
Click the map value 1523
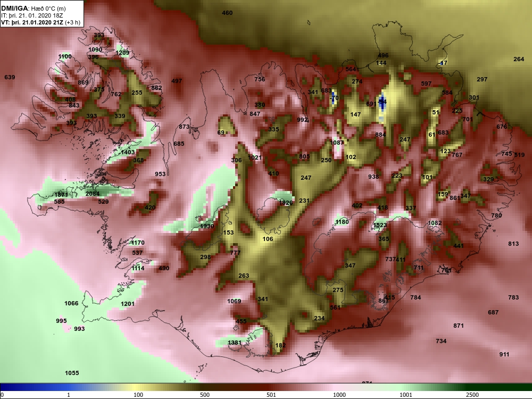[380, 225]
